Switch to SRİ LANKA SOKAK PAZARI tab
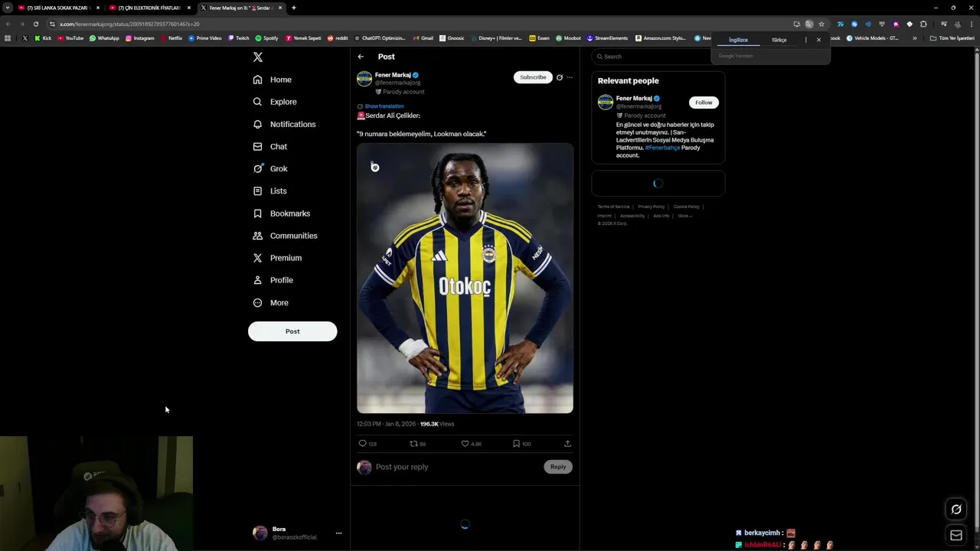 [x=57, y=8]
